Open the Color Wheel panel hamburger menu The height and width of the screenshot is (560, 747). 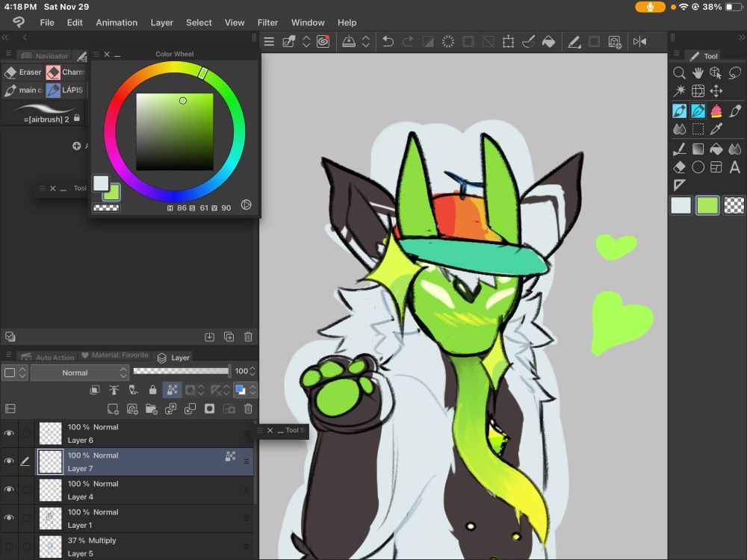96,55
